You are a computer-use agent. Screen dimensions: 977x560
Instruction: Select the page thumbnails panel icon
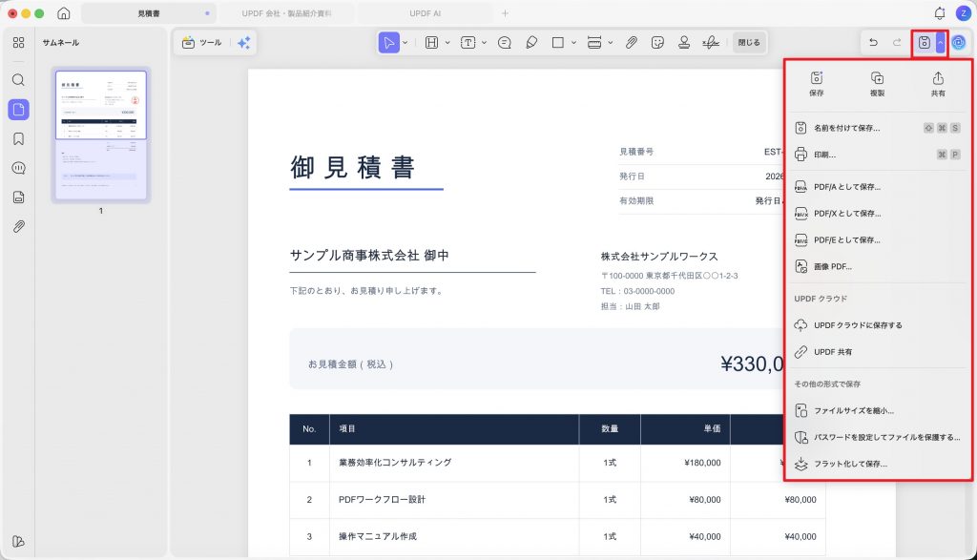19,110
